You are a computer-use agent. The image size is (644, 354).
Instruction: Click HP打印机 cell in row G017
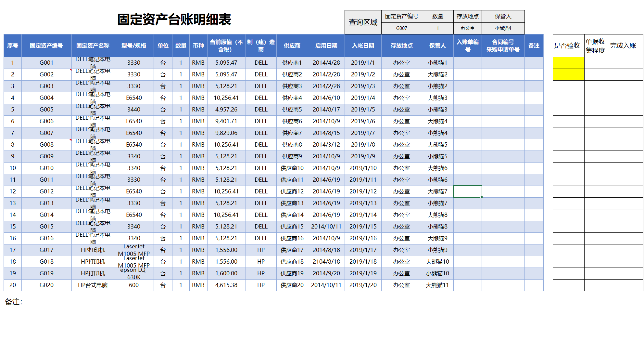(x=93, y=250)
